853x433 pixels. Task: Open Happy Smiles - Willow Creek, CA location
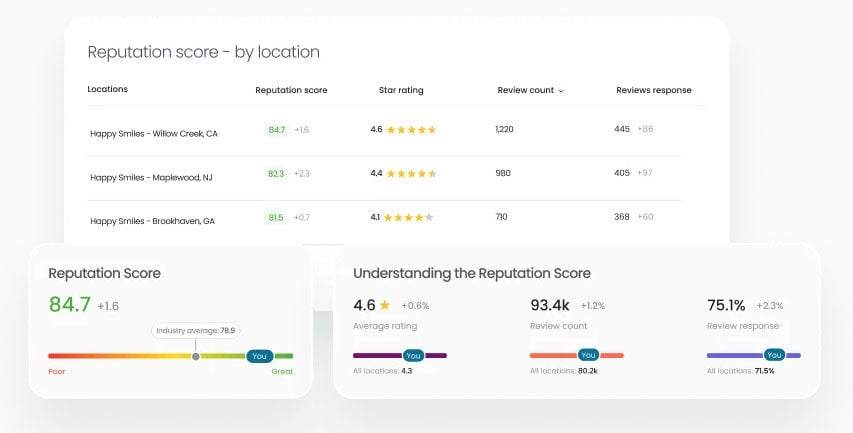tap(154, 134)
